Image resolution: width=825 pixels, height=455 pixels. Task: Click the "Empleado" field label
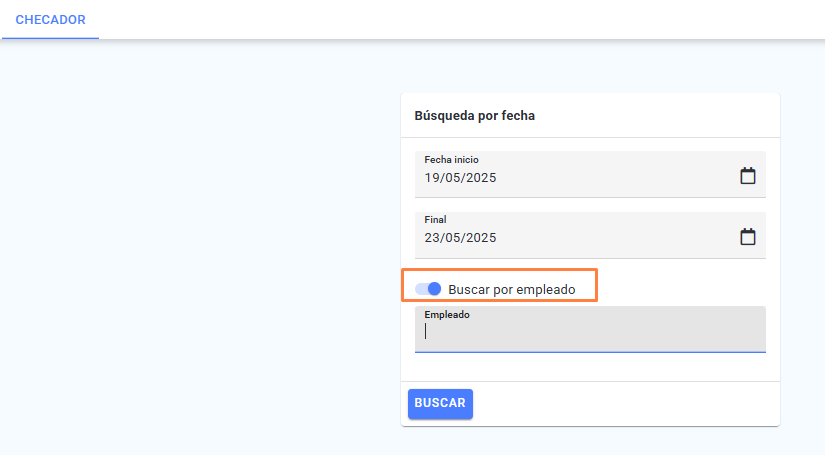pyautogui.click(x=447, y=315)
